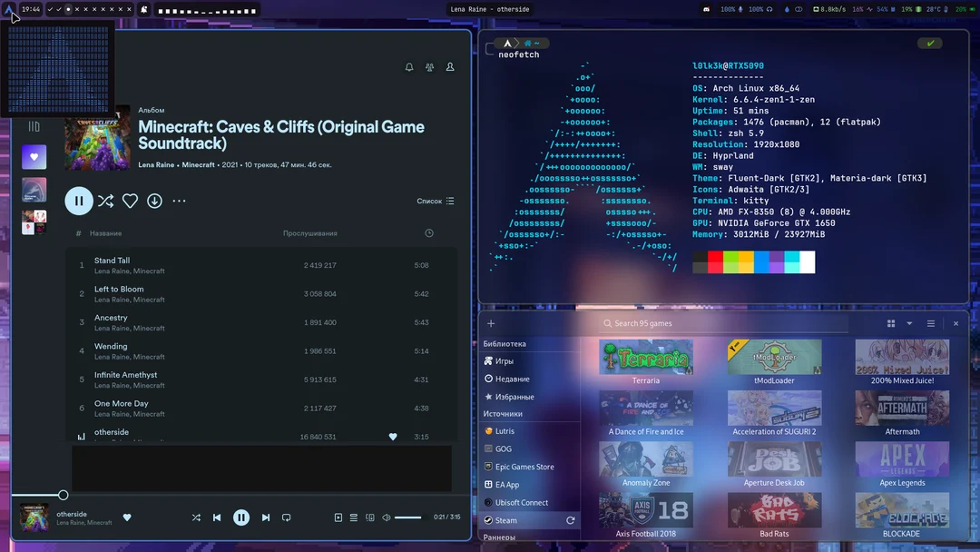The height and width of the screenshot is (552, 980).
Task: Click the microphone volume indicator in top bar
Action: click(x=732, y=9)
